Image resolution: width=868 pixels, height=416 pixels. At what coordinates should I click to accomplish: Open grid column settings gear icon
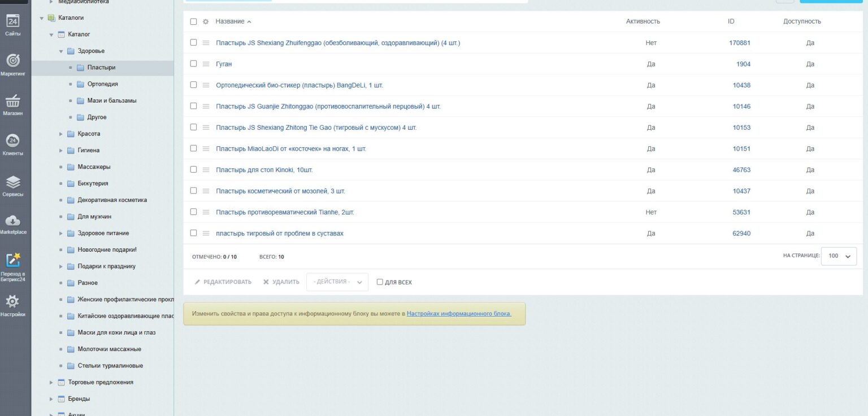tap(206, 21)
